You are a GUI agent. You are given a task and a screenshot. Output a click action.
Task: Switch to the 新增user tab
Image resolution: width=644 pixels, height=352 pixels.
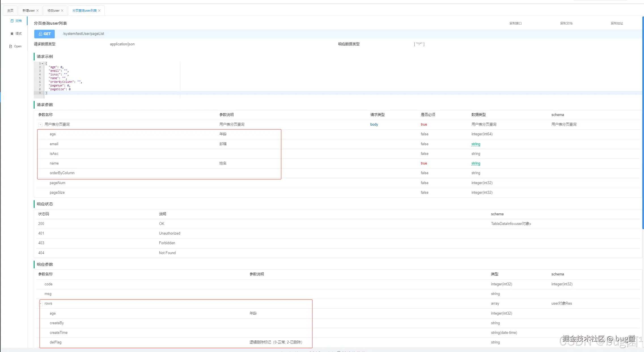(x=28, y=10)
